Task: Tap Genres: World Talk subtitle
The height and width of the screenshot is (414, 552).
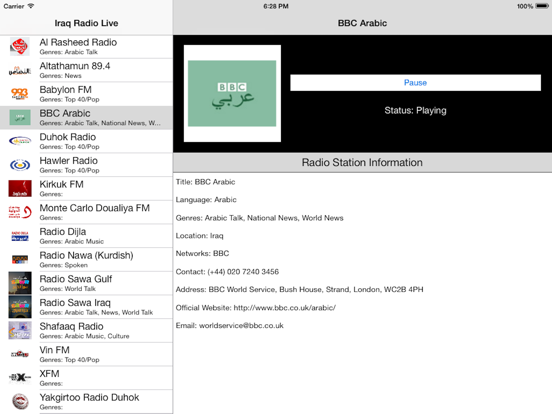Action: 68,289
